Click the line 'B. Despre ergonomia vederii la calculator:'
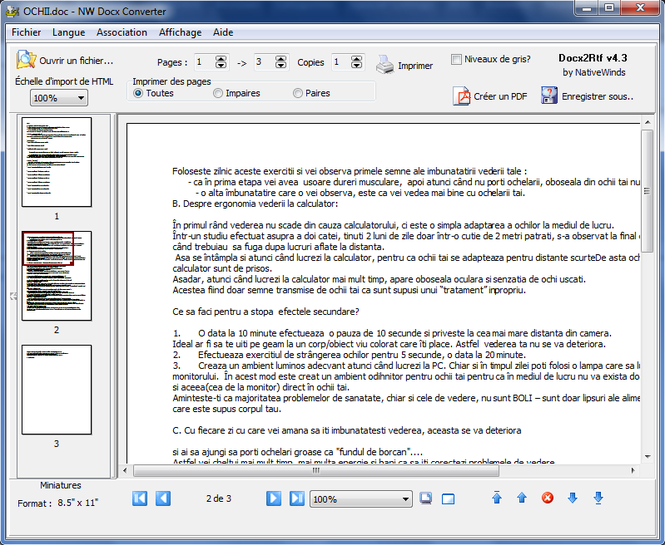 (255, 204)
